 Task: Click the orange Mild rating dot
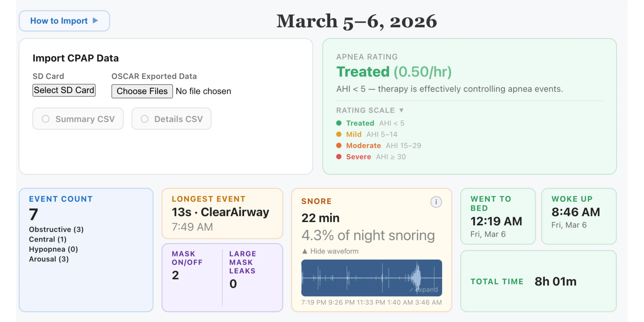(x=339, y=134)
